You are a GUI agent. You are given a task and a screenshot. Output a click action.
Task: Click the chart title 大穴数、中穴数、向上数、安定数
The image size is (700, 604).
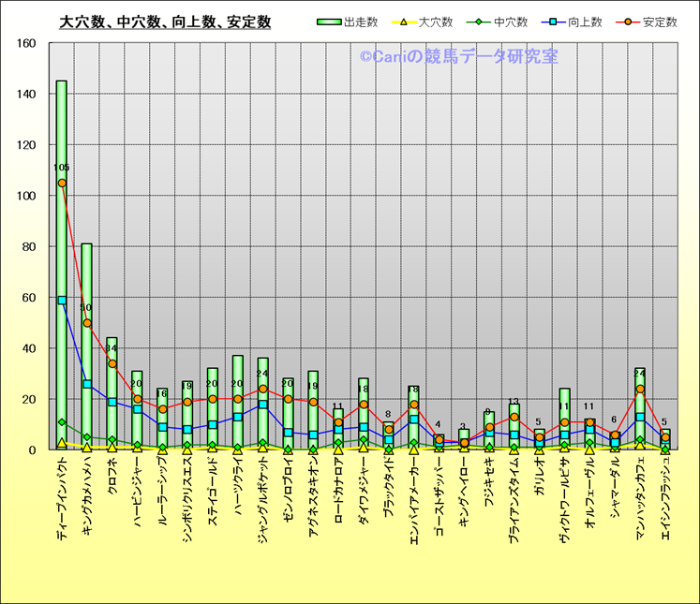click(165, 22)
